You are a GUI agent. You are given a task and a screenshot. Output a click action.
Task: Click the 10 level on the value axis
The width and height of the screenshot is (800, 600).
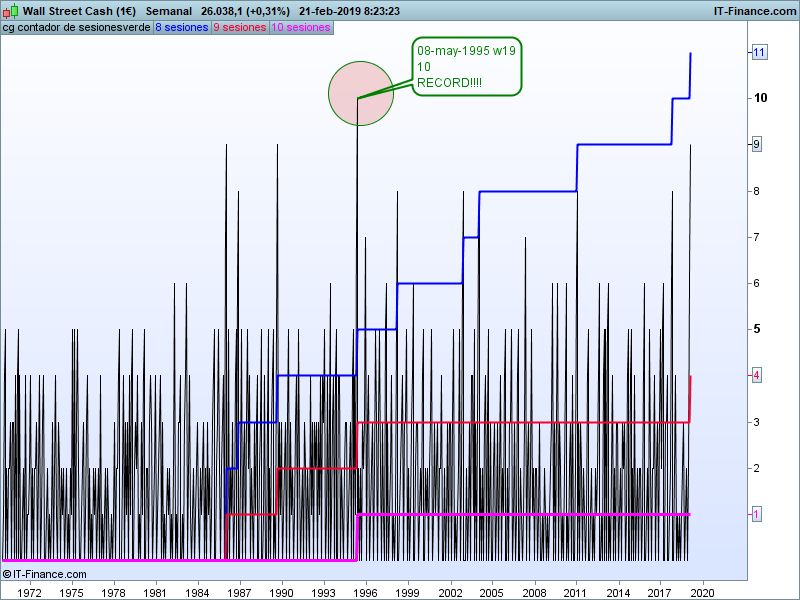761,98
